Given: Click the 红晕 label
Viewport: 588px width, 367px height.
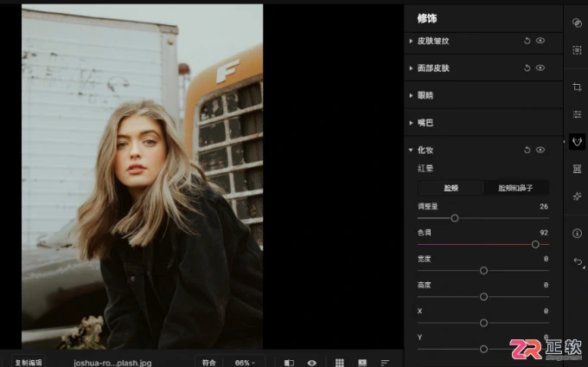Looking at the screenshot, I should click(425, 168).
